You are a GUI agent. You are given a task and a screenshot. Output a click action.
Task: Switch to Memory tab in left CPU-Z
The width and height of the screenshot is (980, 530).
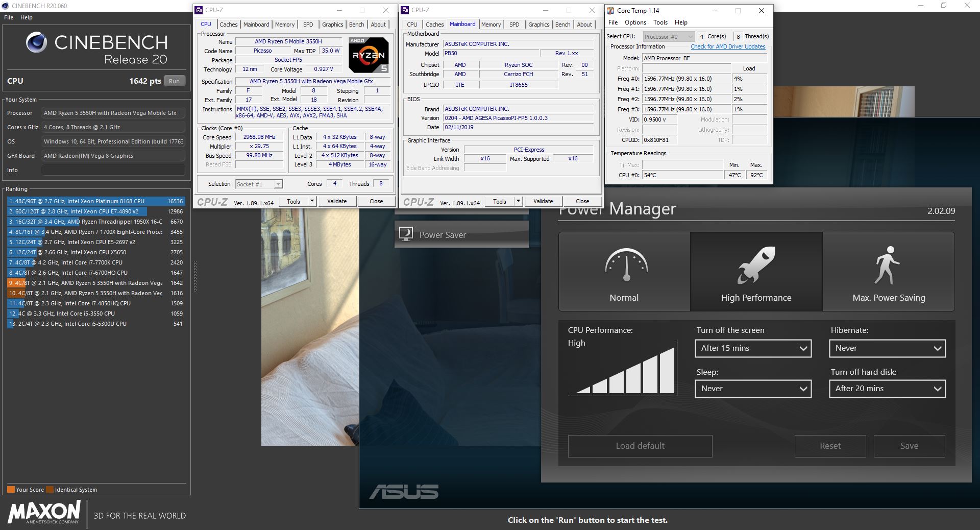coord(284,25)
